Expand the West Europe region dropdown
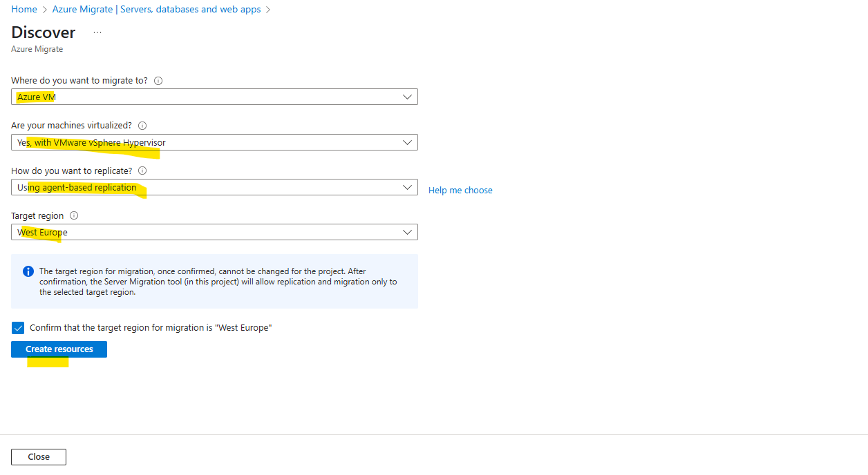This screenshot has height=475, width=868. (x=214, y=232)
